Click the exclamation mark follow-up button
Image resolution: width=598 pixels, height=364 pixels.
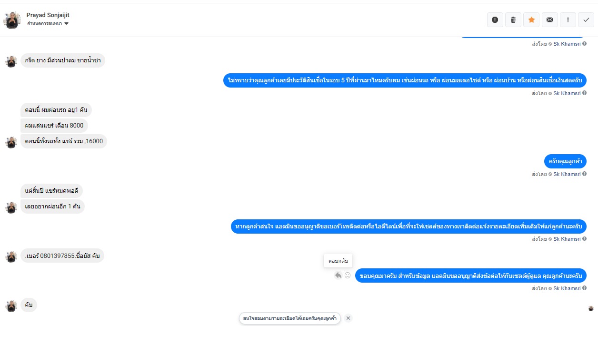click(568, 20)
